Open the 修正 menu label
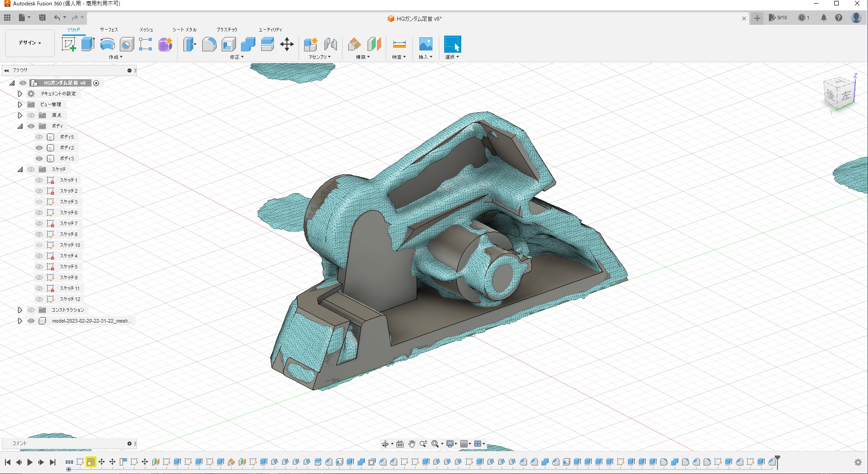This screenshot has height=474, width=868. pyautogui.click(x=236, y=57)
